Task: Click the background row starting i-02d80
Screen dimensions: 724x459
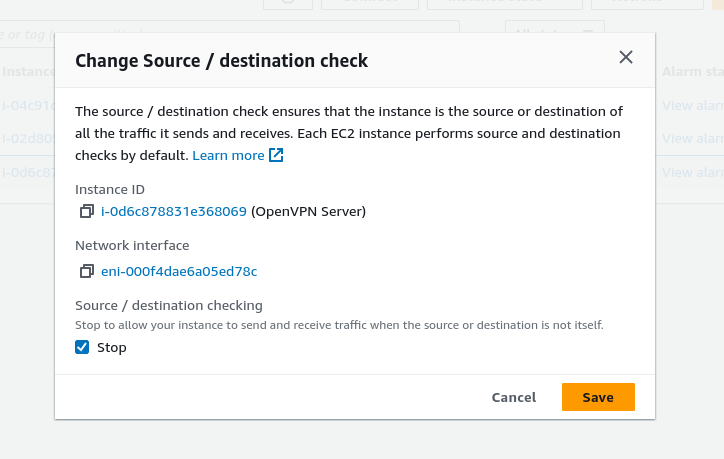Action: pos(28,139)
